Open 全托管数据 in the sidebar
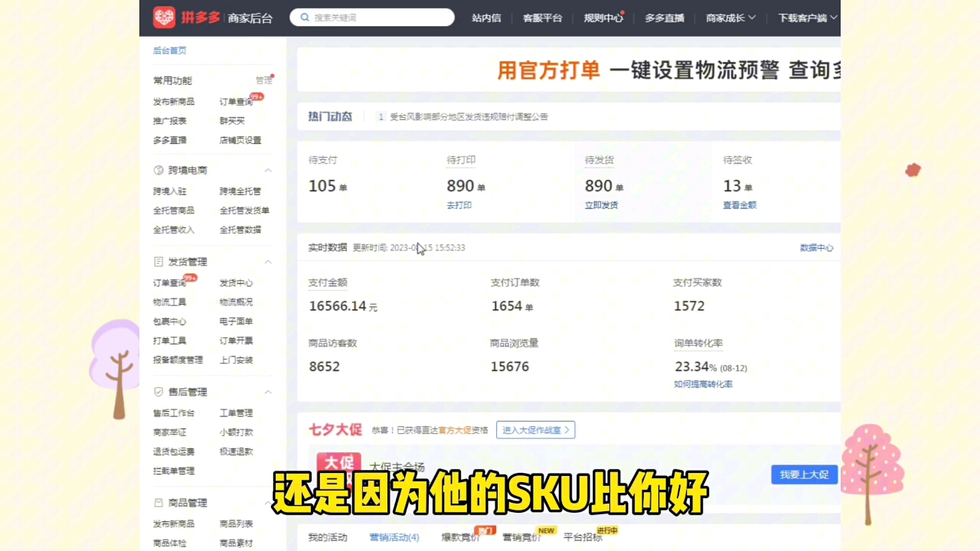Screen dimensions: 980x551 [240, 230]
